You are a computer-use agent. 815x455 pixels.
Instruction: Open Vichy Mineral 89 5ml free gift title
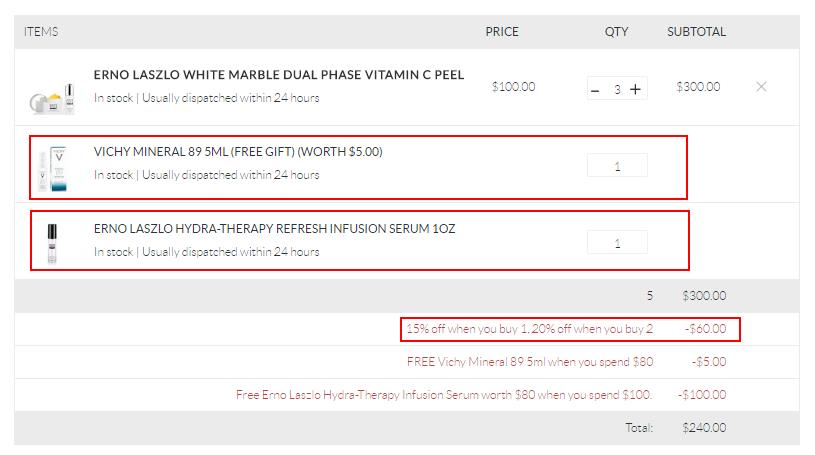(x=238, y=152)
